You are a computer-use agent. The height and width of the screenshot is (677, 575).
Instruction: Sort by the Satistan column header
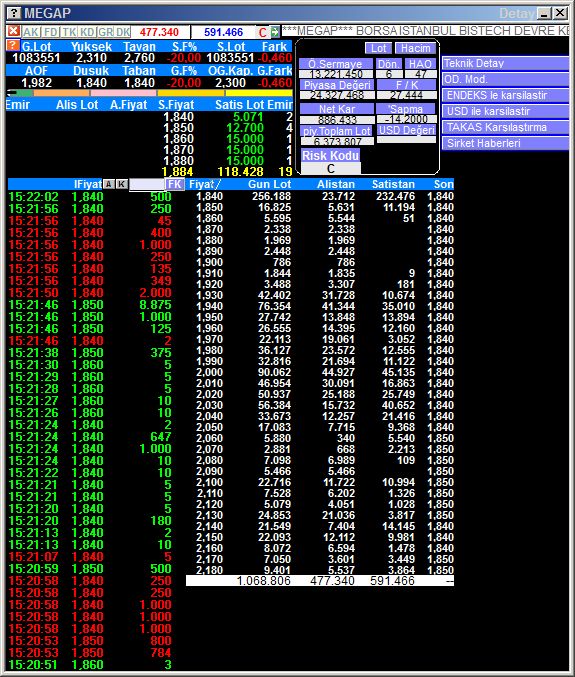[x=393, y=184]
